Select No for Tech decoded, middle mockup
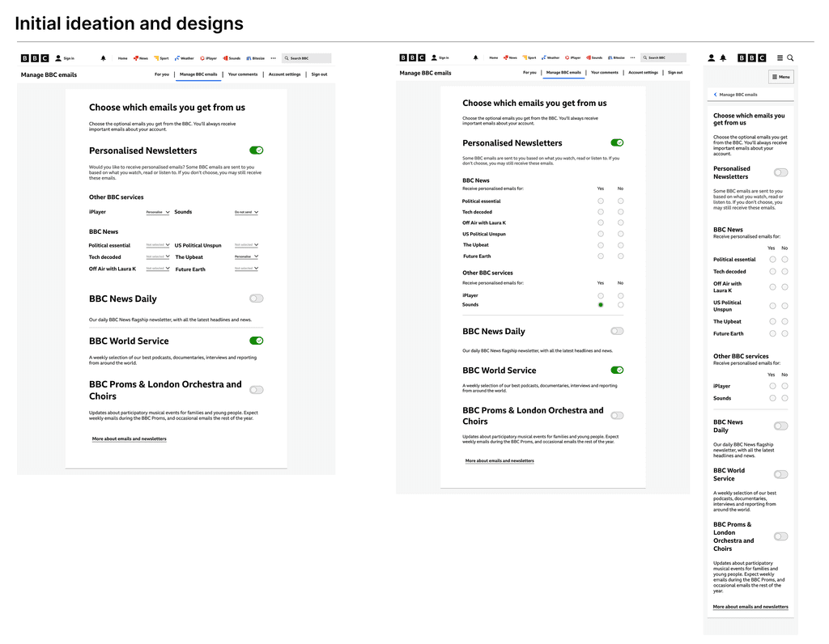Screen dimensions: 829x644 (621, 212)
